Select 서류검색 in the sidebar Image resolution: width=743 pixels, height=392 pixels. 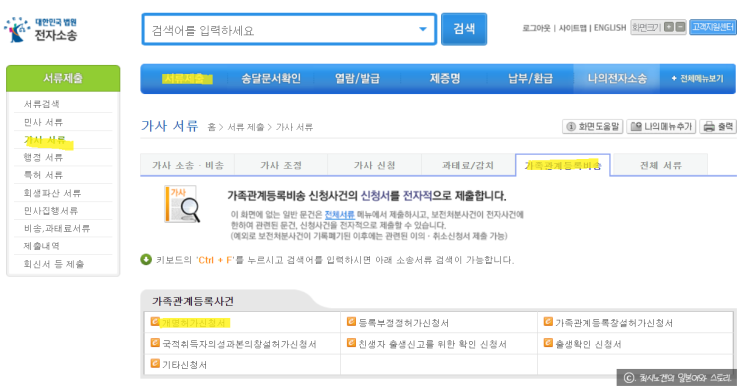click(x=42, y=104)
